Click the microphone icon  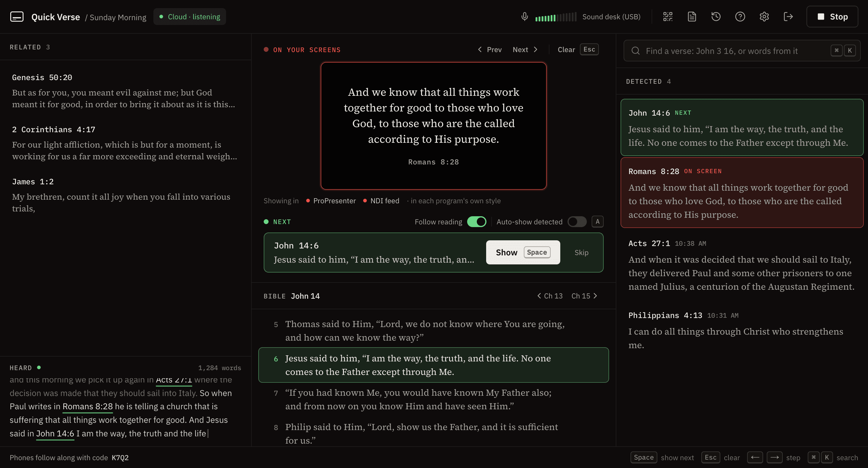524,17
